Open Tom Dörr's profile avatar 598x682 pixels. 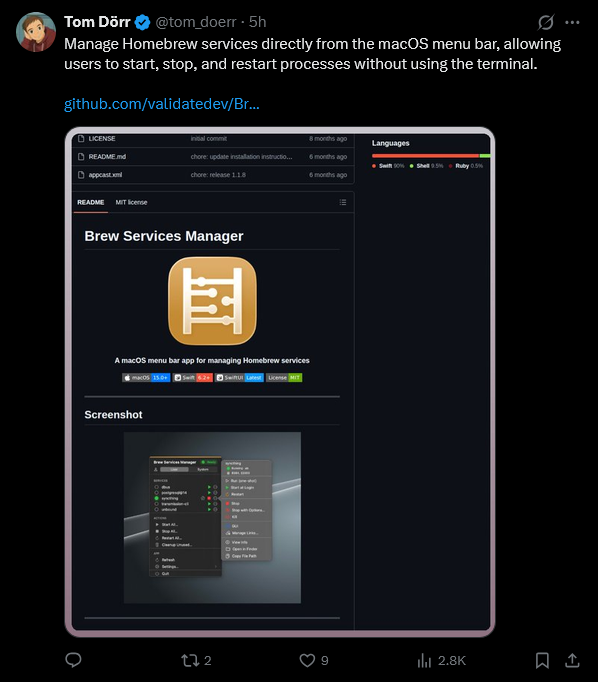[36, 32]
